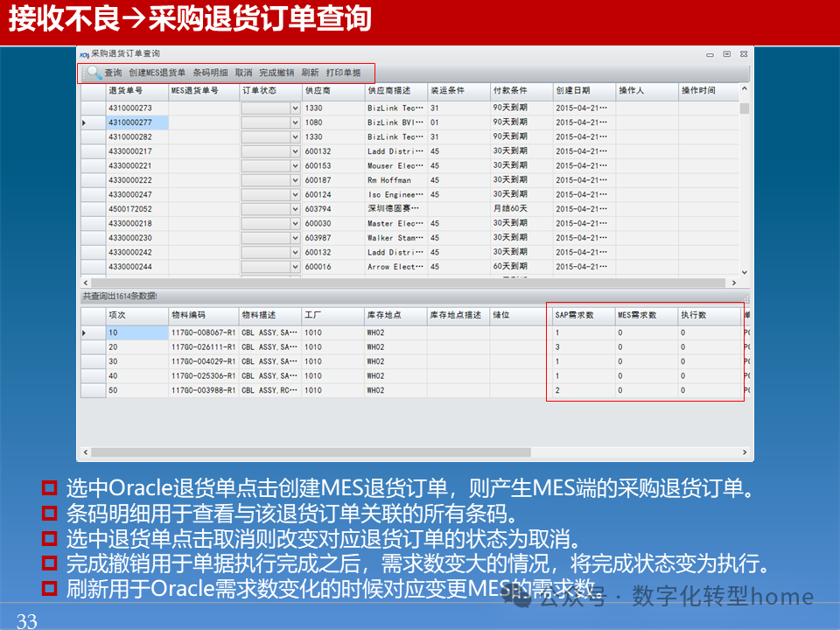Image resolution: width=840 pixels, height=630 pixels.
Task: Click lower grid horizontal scrollbar left arrow
Action: pyautogui.click(x=86, y=452)
